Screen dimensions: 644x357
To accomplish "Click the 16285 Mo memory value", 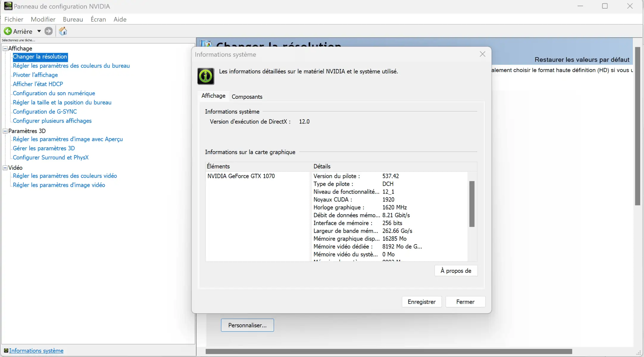I will pos(394,239).
